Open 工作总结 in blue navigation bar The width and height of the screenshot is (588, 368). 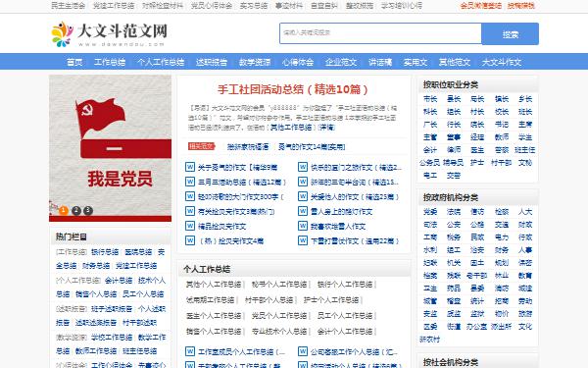pos(110,62)
